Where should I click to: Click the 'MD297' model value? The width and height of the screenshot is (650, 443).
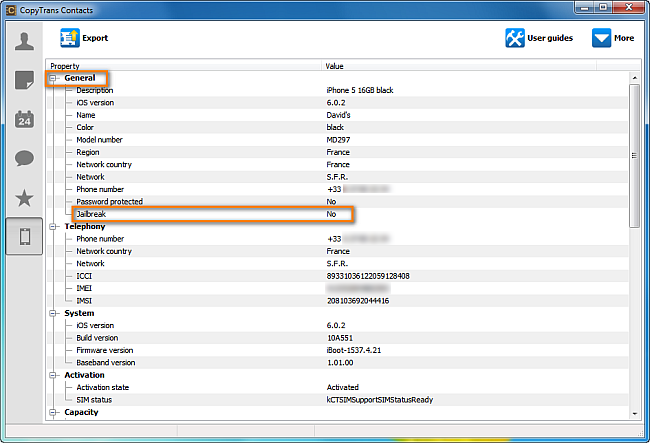[x=338, y=140]
